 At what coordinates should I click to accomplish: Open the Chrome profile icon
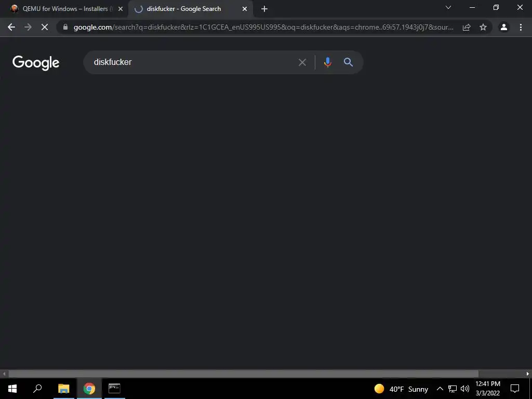pyautogui.click(x=504, y=27)
